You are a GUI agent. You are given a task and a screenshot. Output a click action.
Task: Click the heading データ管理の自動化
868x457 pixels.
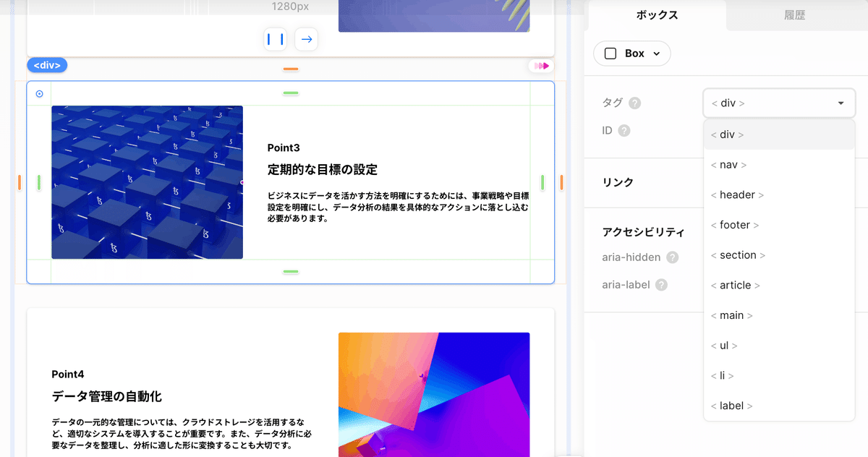(107, 396)
